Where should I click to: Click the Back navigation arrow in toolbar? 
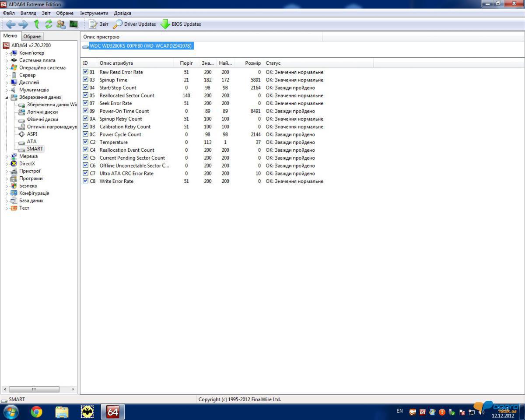[10, 24]
